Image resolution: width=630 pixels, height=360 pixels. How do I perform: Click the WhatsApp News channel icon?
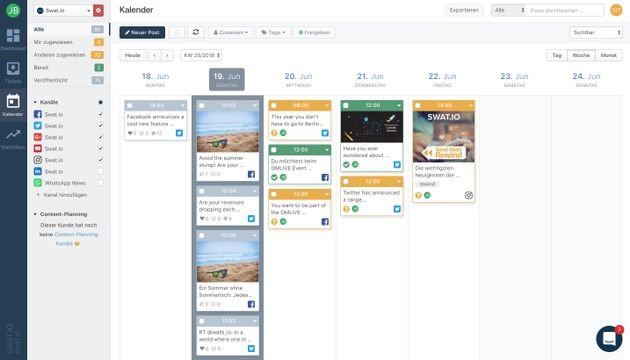click(x=37, y=182)
